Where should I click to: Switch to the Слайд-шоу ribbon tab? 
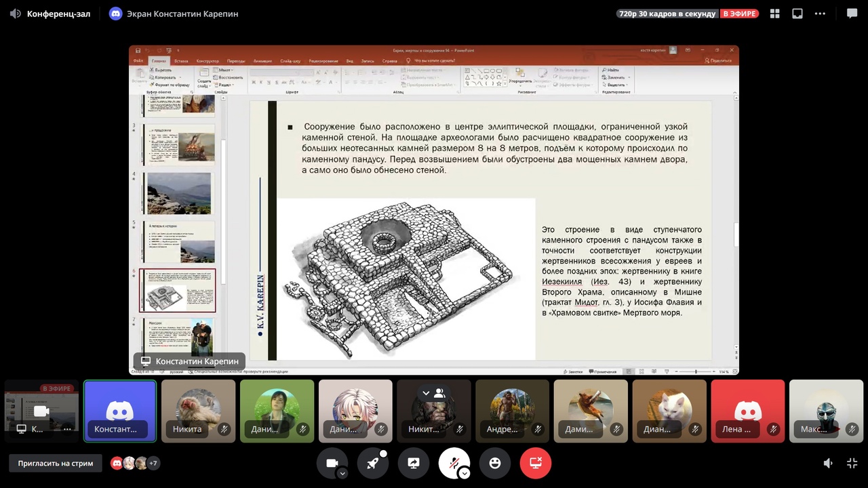[291, 61]
